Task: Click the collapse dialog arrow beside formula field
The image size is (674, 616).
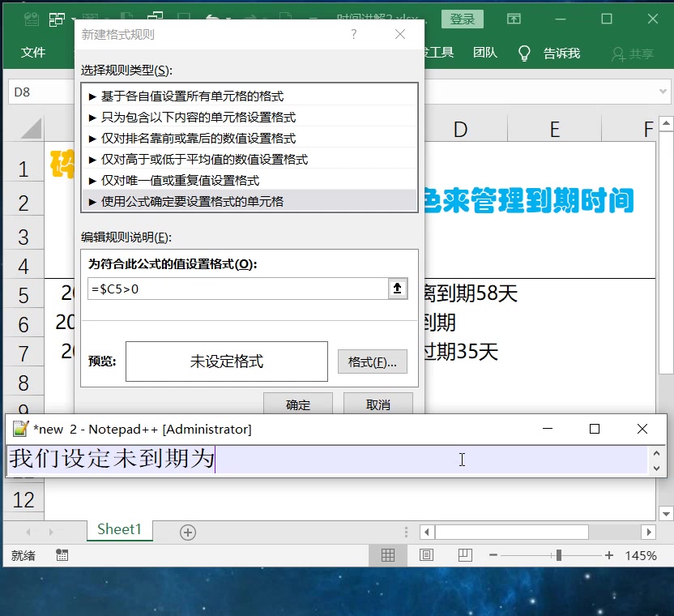Action: (x=397, y=289)
